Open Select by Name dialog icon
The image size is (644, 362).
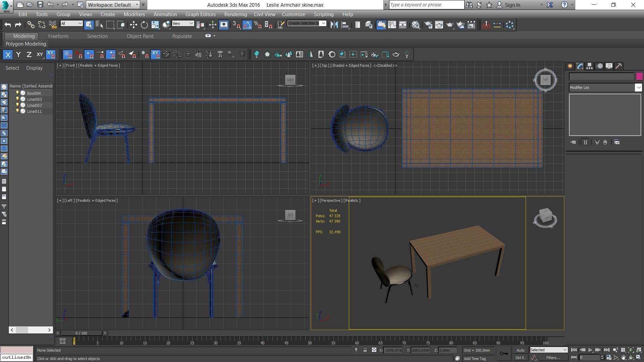[99, 25]
